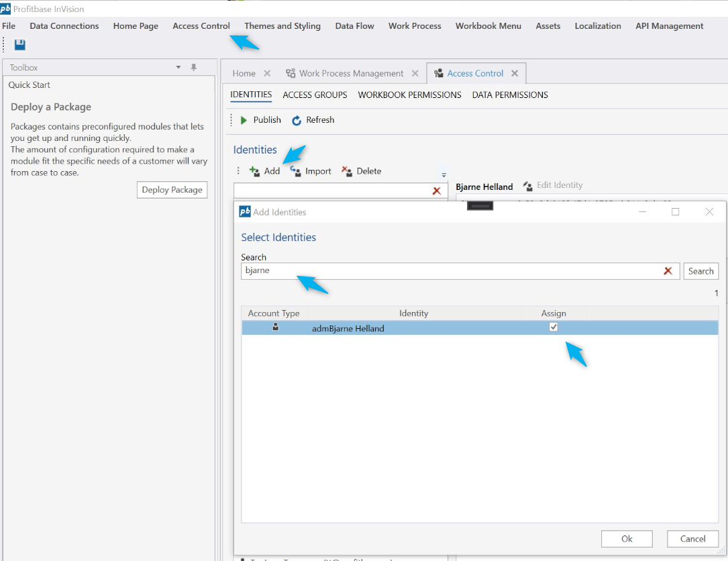
Task: Click the Import identities icon
Action: pos(295,171)
